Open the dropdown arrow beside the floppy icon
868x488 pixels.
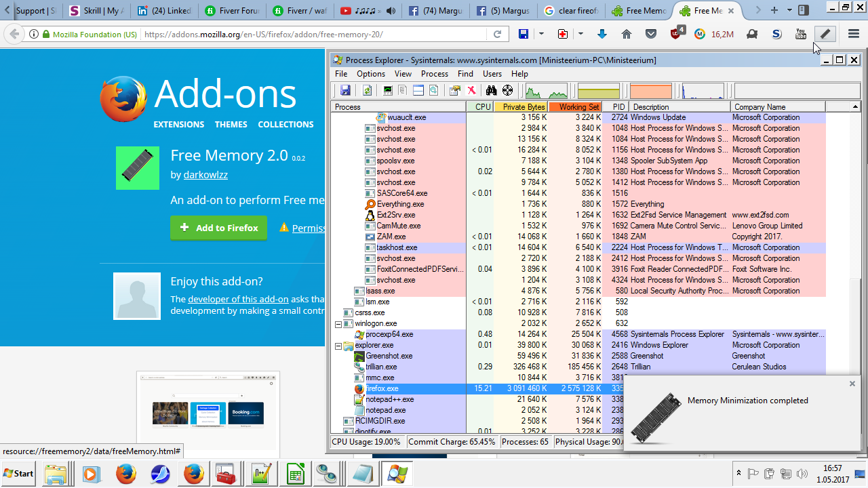coord(541,34)
